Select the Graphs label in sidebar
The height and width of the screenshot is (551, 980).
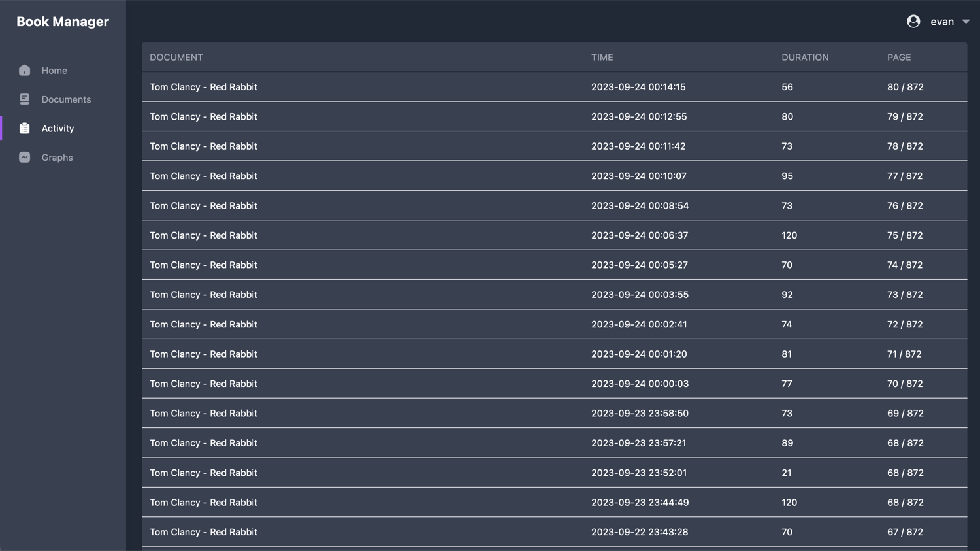pyautogui.click(x=57, y=158)
